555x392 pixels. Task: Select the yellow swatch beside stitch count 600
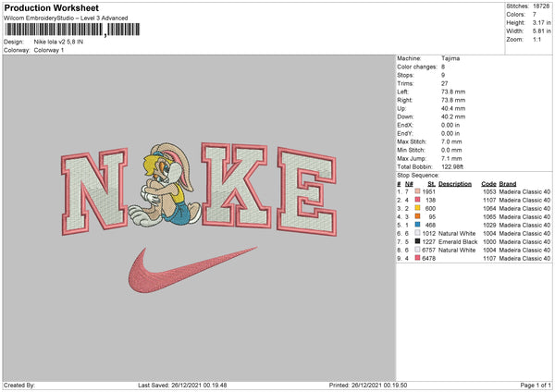pyautogui.click(x=417, y=208)
